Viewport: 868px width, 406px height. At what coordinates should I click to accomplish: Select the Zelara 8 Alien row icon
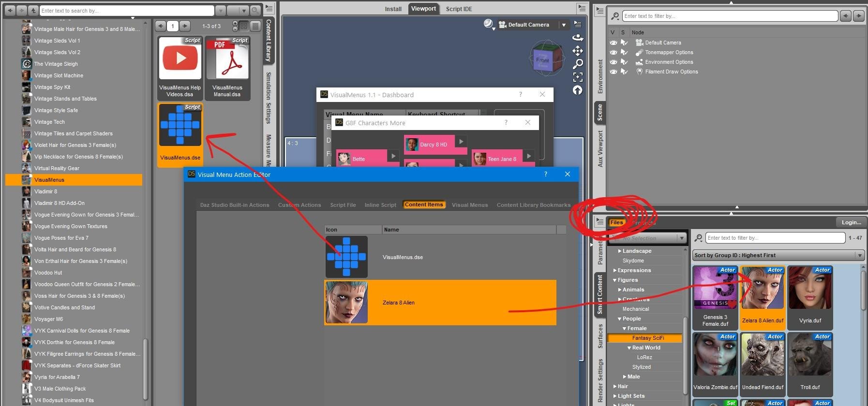(346, 303)
